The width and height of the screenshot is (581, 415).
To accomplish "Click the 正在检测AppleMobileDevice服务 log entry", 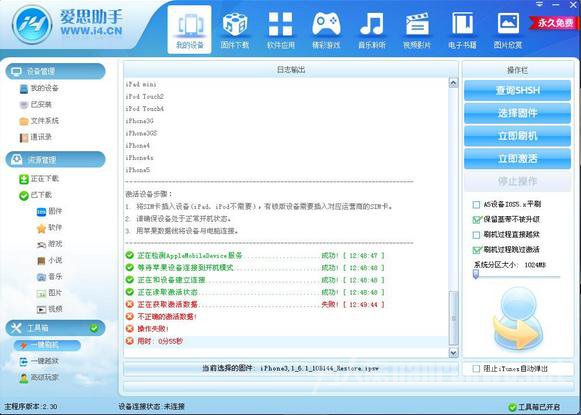I will tap(255, 256).
